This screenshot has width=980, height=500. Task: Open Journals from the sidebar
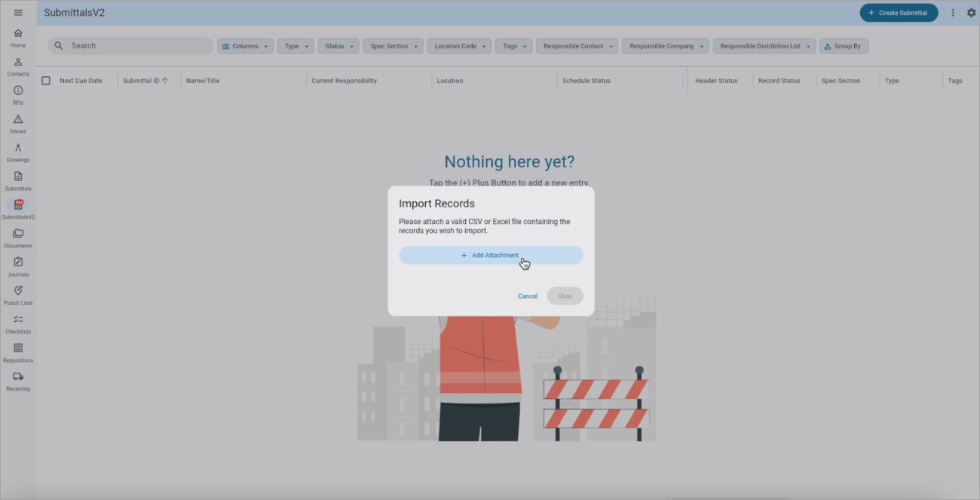18,268
